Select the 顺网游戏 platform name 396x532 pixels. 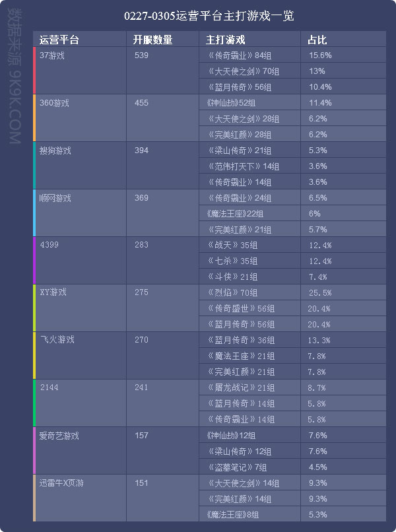click(x=55, y=198)
